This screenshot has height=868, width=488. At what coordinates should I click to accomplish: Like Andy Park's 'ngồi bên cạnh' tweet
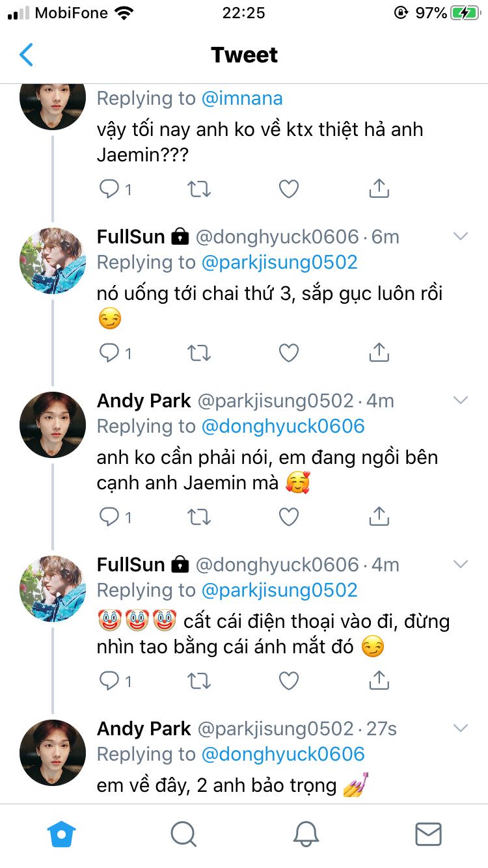pos(288,517)
